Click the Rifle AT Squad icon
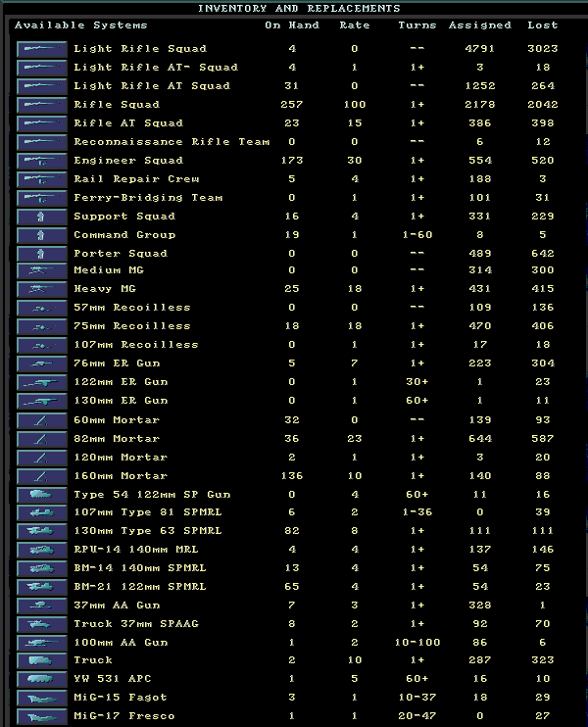Screen dimensions: 588x727 [x=42, y=123]
